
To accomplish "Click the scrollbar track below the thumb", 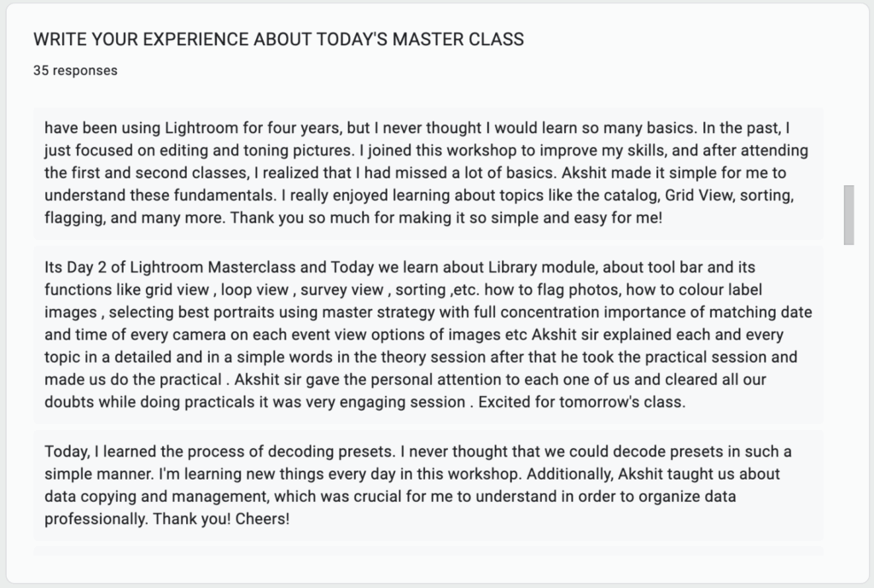I will click(x=849, y=399).
